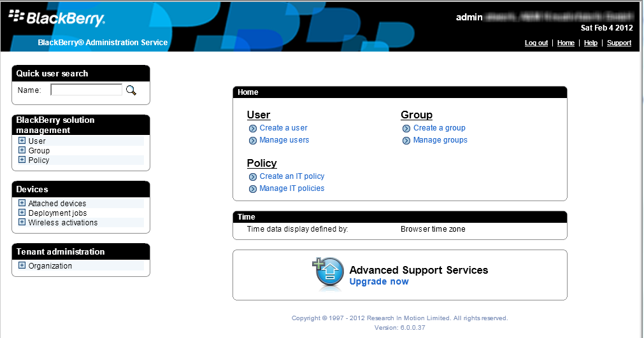Click the Sat Feb 4 2012 date
The image size is (644, 338).
coord(606,28)
